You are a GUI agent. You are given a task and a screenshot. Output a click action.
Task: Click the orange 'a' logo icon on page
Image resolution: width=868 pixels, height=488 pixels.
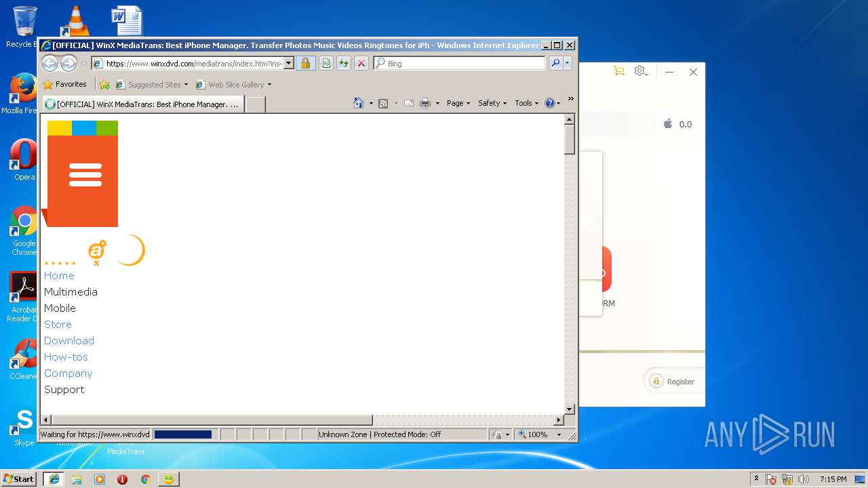click(x=98, y=251)
